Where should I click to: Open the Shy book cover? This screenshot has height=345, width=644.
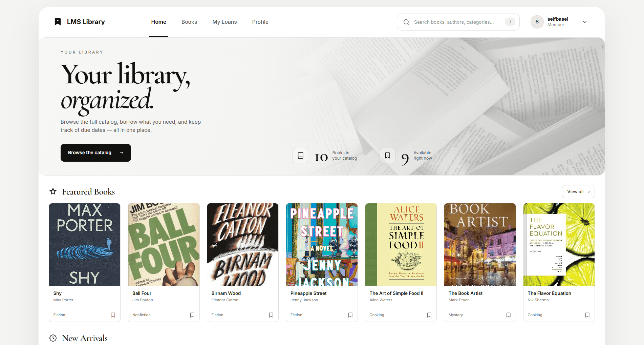[x=85, y=245]
